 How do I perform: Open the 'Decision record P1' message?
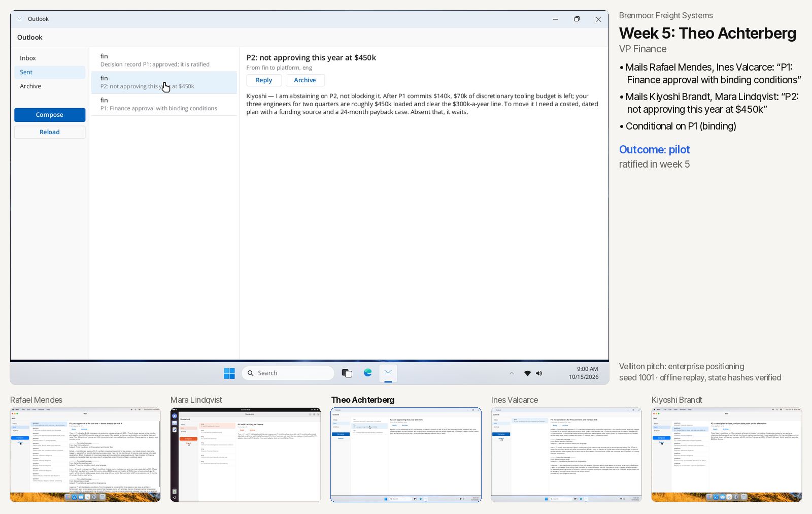(x=164, y=60)
